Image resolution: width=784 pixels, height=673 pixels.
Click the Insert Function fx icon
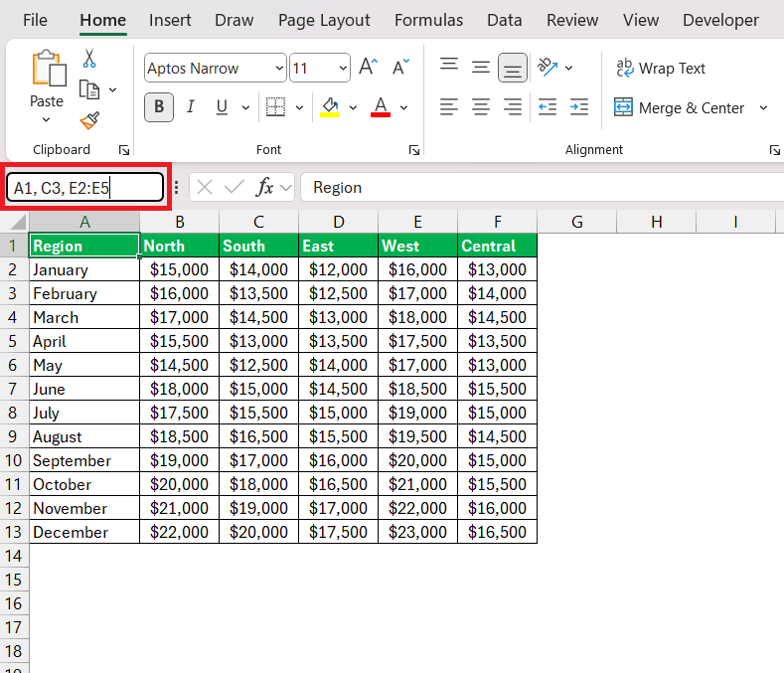[264, 188]
